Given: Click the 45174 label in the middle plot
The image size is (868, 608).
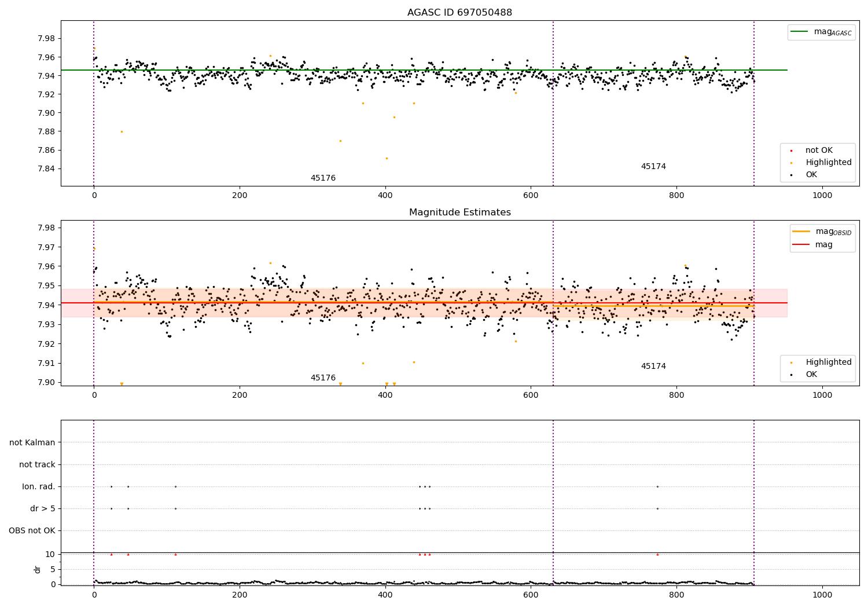Looking at the screenshot, I should click(x=653, y=367).
